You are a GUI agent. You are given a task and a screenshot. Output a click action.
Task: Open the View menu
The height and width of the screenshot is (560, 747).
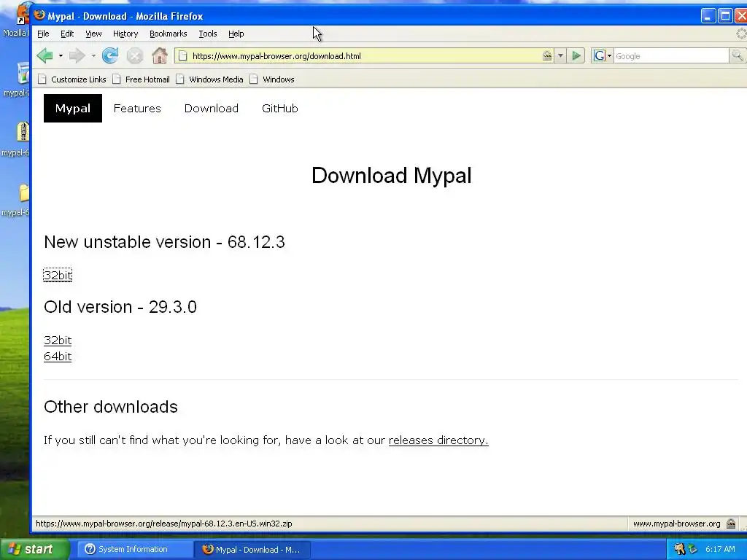pos(93,34)
